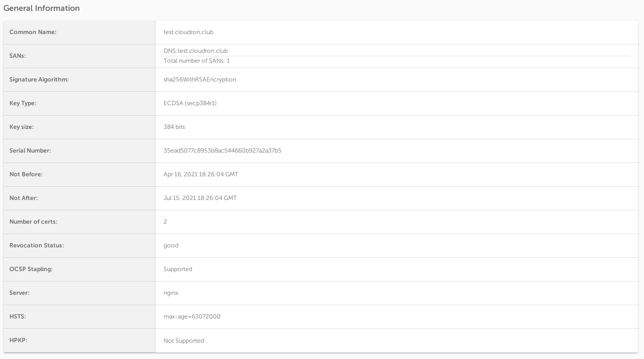
Task: Select the HSTS max-age=63072000 value
Action: pos(192,317)
